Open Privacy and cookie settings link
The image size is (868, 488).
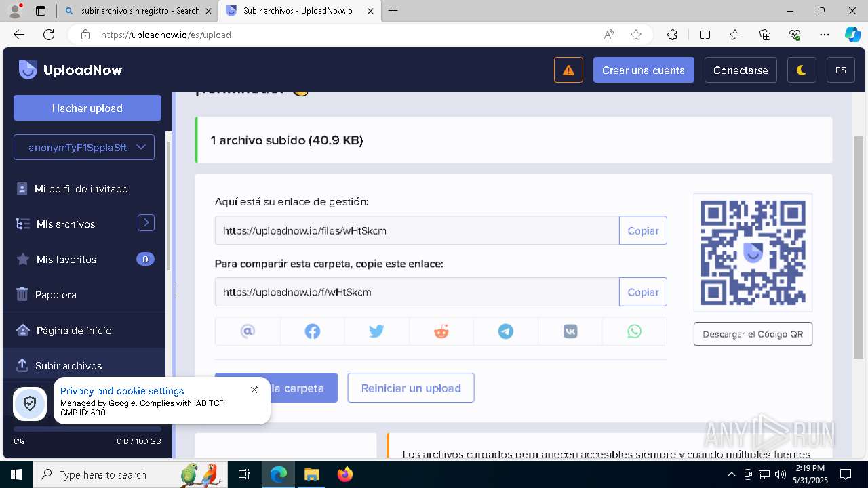coord(122,391)
